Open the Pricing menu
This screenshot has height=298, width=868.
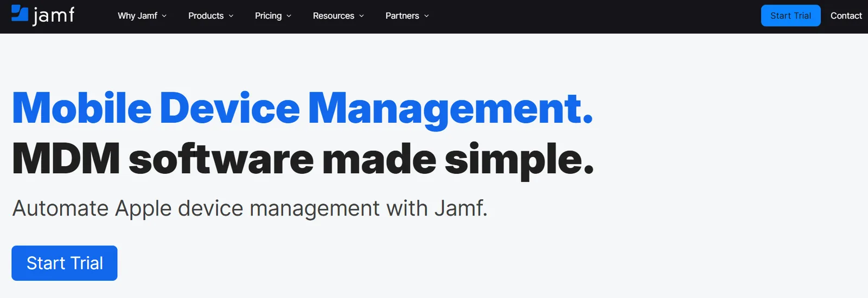click(268, 16)
